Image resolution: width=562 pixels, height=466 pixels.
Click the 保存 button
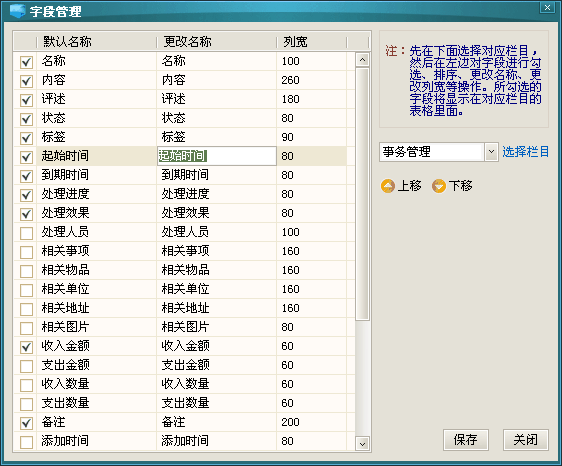tap(466, 439)
